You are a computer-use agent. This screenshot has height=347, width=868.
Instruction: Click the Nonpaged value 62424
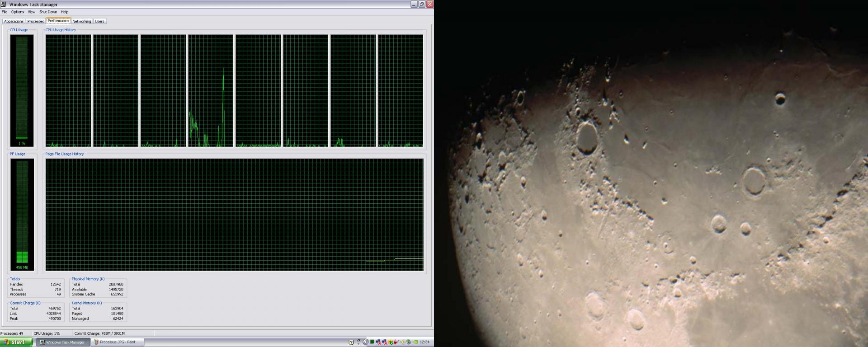pyautogui.click(x=118, y=319)
